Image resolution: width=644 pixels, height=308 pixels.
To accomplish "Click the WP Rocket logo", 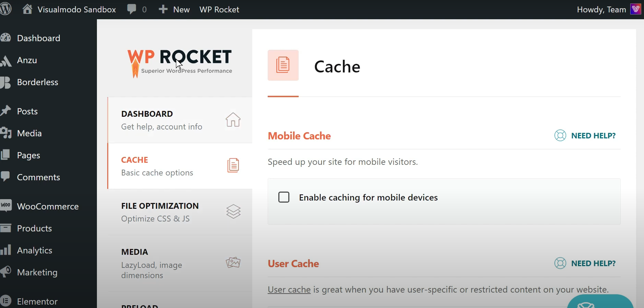I will click(180, 62).
